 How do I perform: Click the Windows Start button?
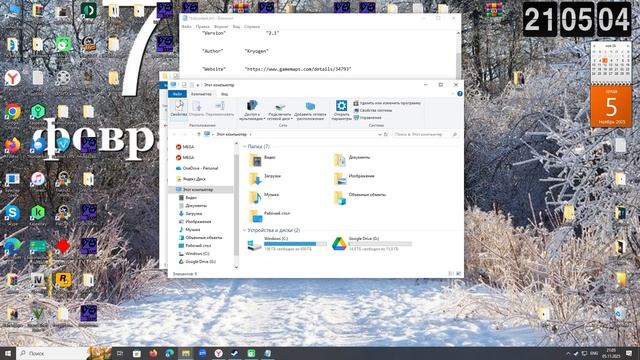click(x=8, y=353)
